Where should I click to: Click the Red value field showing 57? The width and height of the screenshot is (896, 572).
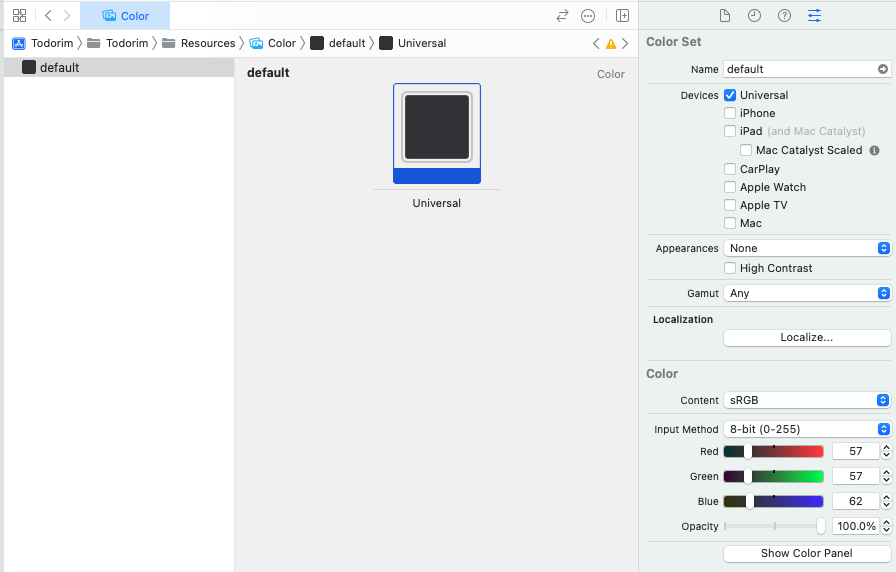(855, 451)
